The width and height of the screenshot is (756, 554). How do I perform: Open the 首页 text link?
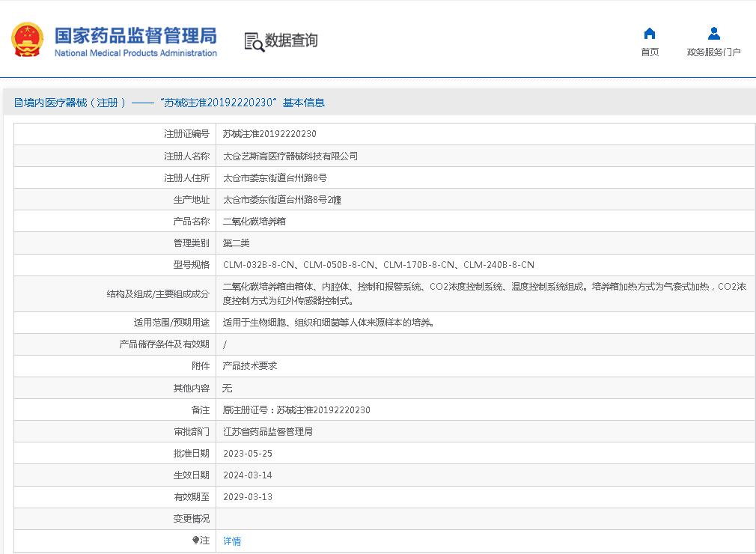tap(650, 52)
